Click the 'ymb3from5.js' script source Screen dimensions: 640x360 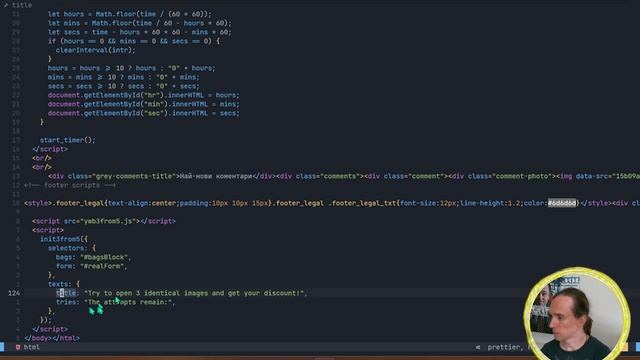pos(108,221)
